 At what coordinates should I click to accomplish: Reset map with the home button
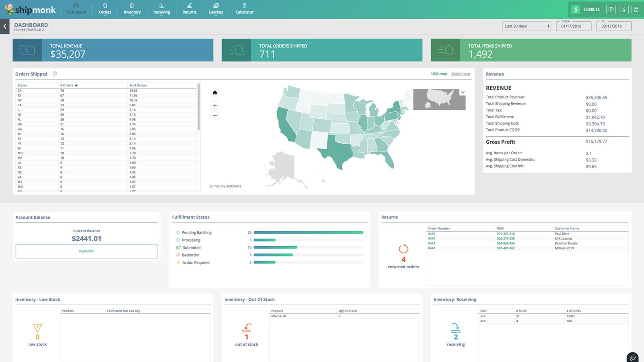[x=215, y=93]
